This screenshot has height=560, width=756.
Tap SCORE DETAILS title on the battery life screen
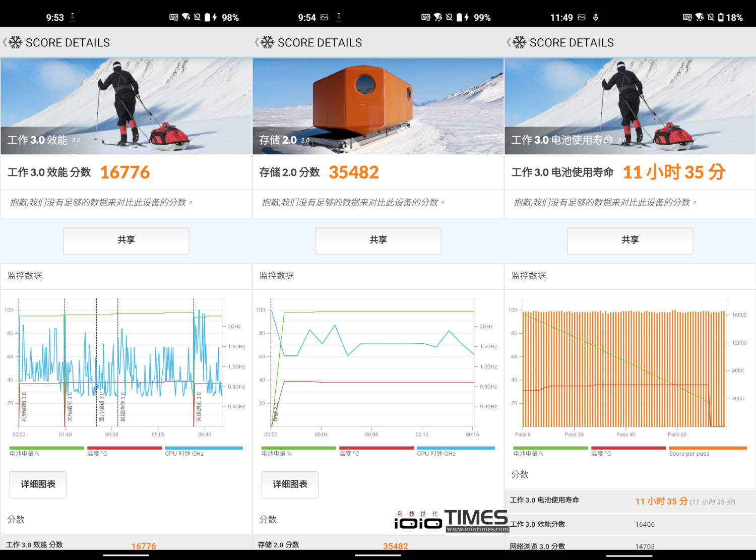(572, 43)
